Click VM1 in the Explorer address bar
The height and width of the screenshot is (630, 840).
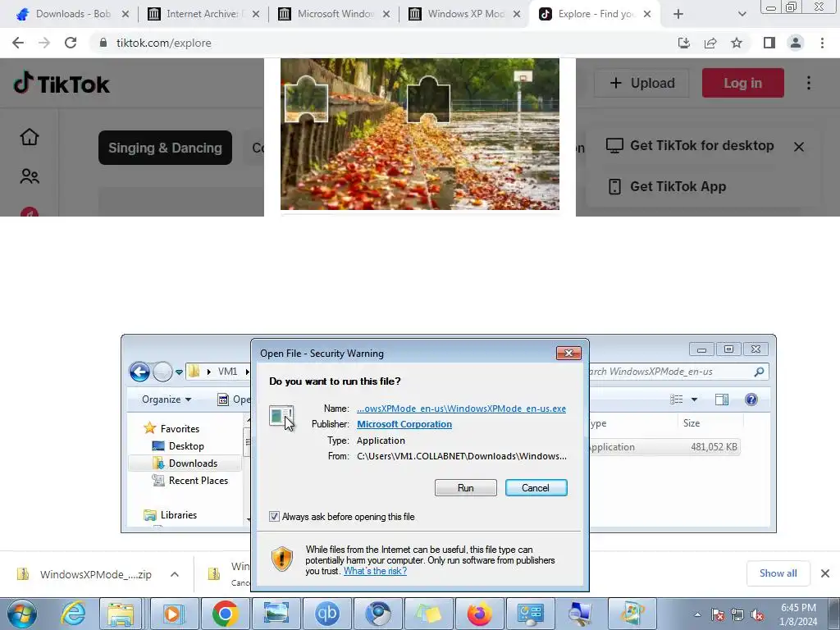227,372
